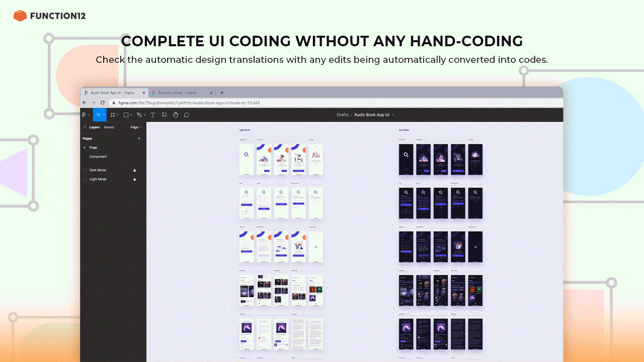Open the Assets tab

pos(109,127)
